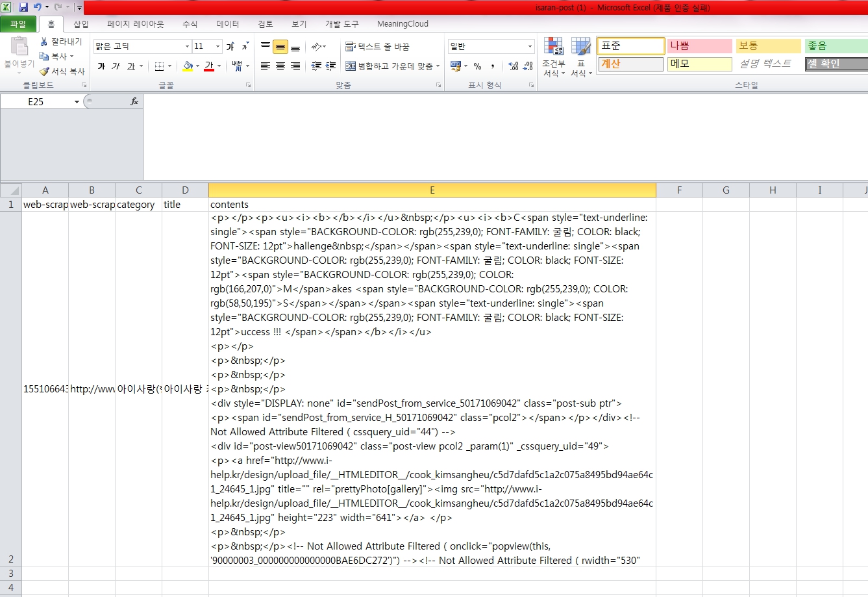The width and height of the screenshot is (868, 597).
Task: Toggle middle vertical alignment
Action: [280, 47]
